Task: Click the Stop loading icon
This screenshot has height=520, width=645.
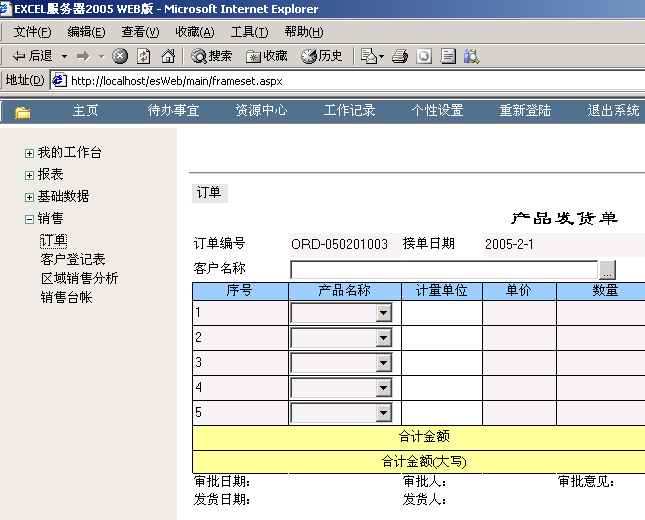Action: (120, 56)
